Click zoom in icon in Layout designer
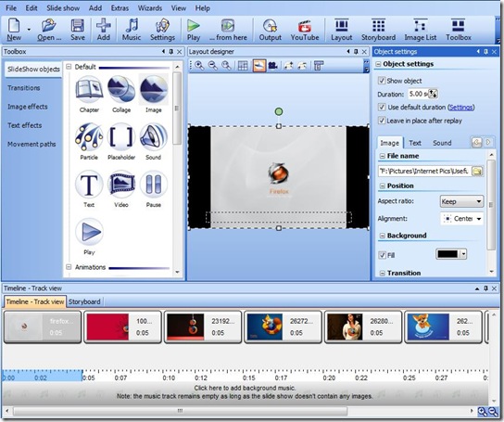Image resolution: width=504 pixels, height=422 pixels. pyautogui.click(x=199, y=66)
